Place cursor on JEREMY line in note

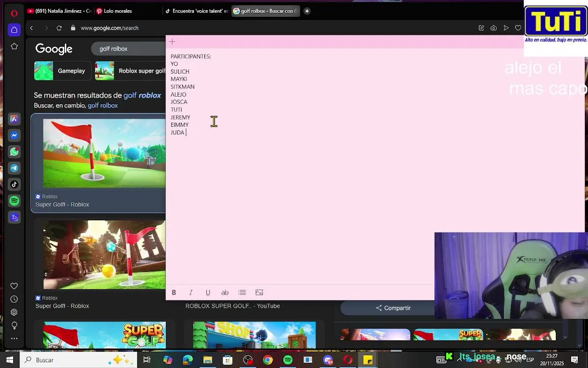[180, 118]
